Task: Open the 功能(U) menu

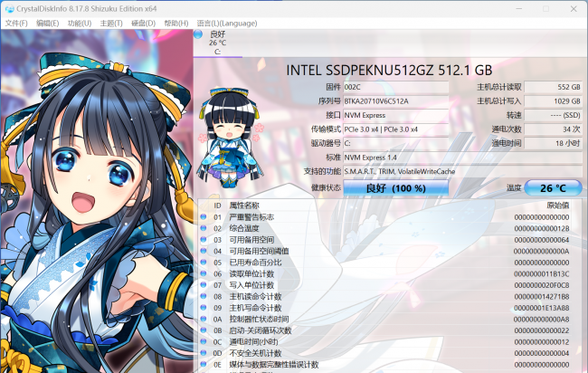Action: (x=79, y=24)
